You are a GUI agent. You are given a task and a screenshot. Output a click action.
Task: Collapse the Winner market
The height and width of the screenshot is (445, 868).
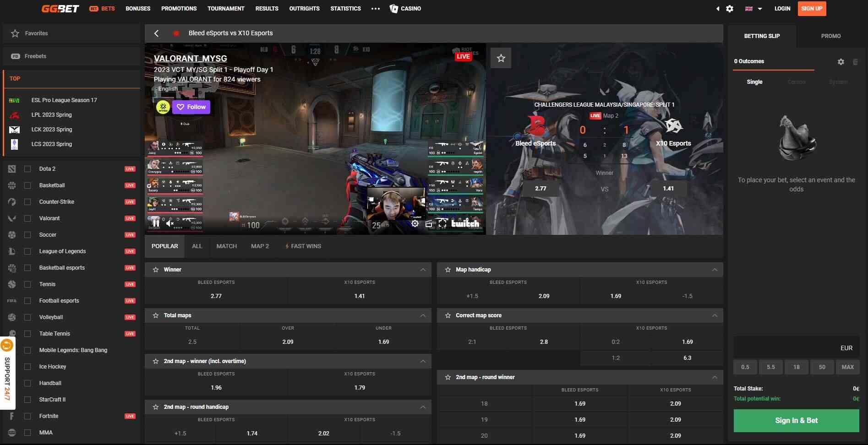click(x=423, y=270)
